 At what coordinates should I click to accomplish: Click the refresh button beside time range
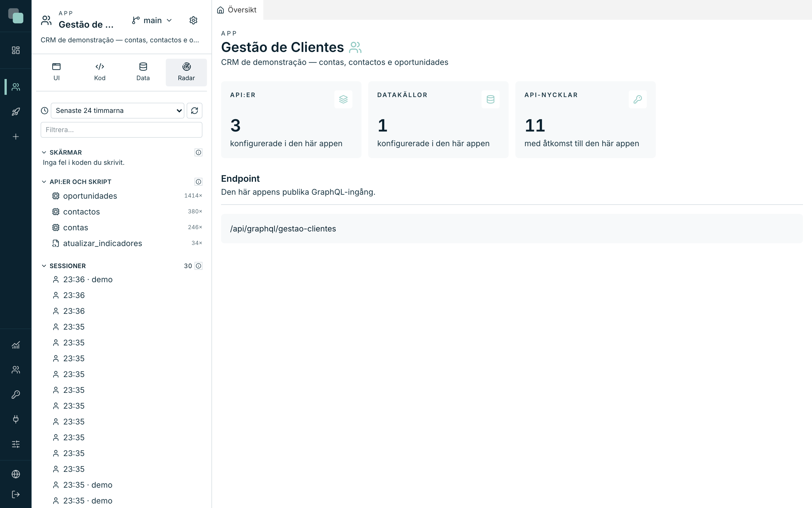click(x=195, y=111)
